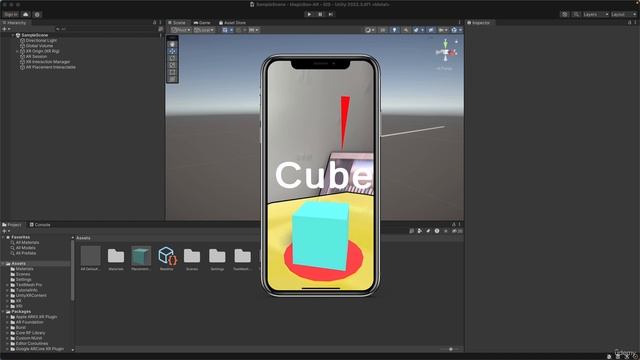640x360 pixels.
Task: Open the Scene draw mode dropdown
Action: (x=370, y=30)
